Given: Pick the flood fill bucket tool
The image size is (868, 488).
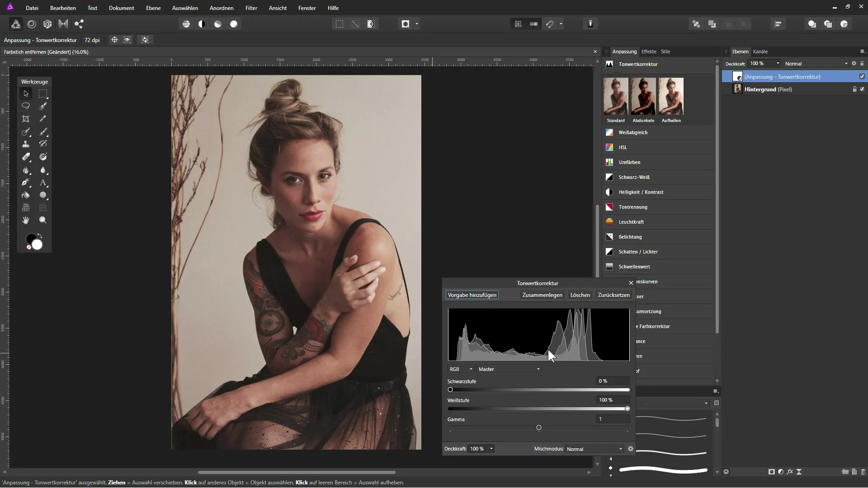Looking at the screenshot, I should click(26, 195).
